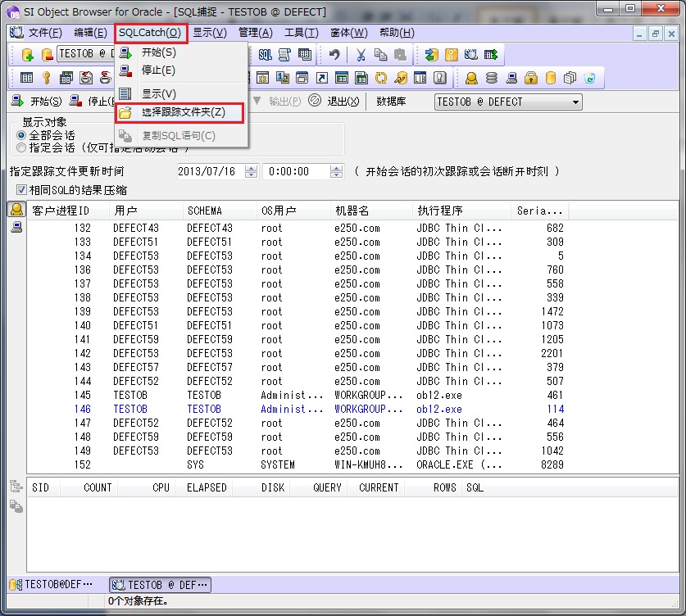Click the script editor toolbar icon
This screenshot has width=686, height=616.
click(x=284, y=55)
